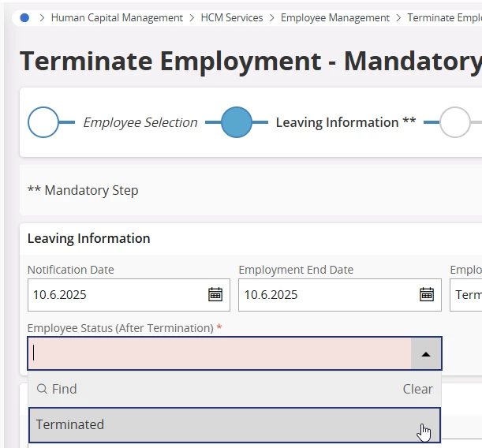
Task: Choose Terminated from status list
Action: [x=234, y=424]
